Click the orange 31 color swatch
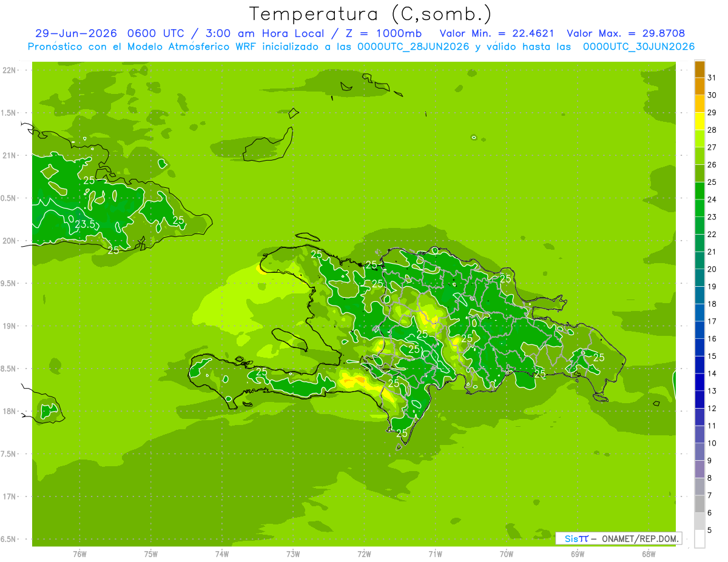728x562 pixels. coord(699,69)
